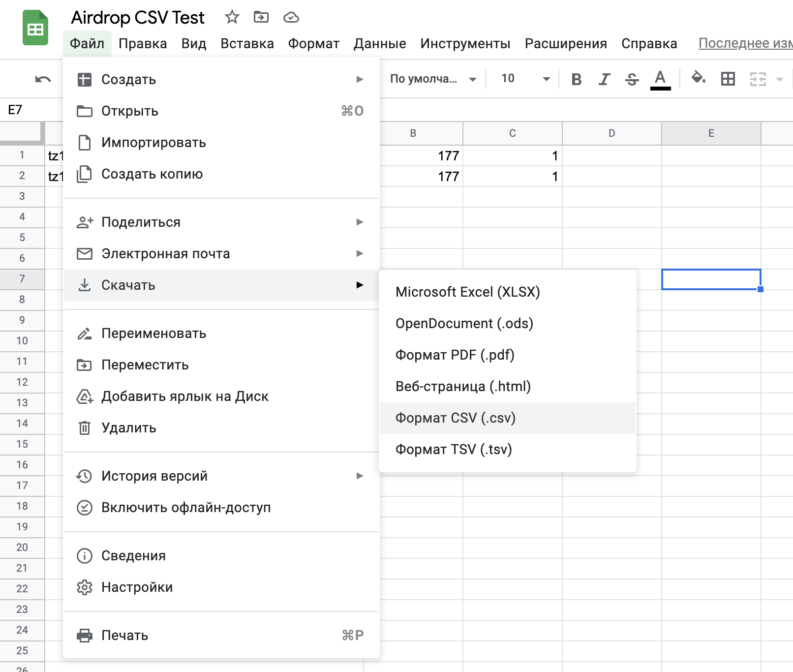Screen dimensions: 793x672
Task: Click the undo arrow icon
Action: (43, 79)
